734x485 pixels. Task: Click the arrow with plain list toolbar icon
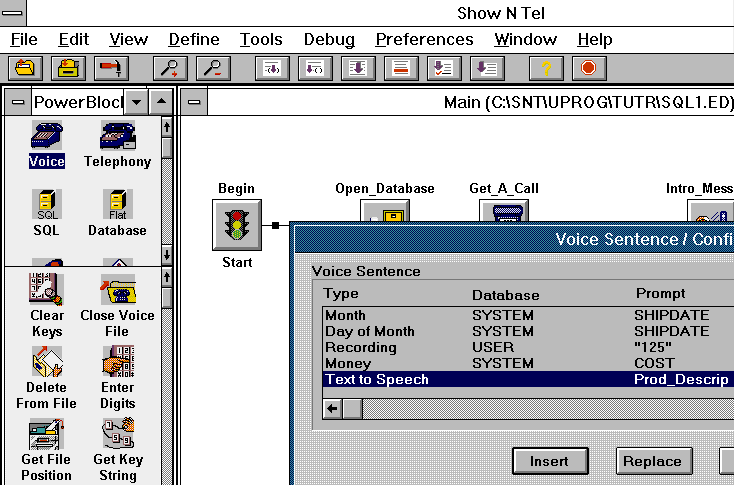tap(487, 68)
